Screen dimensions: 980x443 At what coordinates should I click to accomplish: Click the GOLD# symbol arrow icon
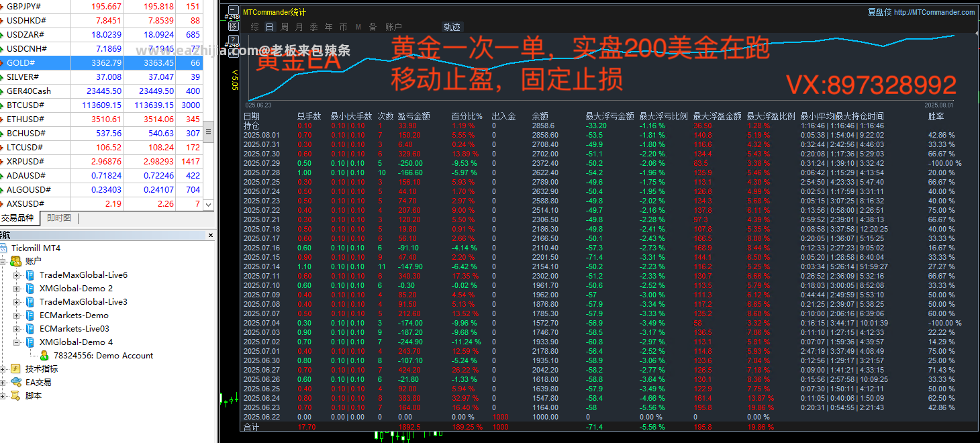[1, 62]
